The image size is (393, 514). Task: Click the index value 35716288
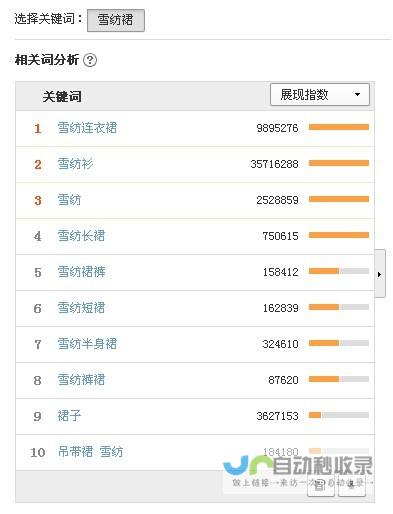coord(274,164)
